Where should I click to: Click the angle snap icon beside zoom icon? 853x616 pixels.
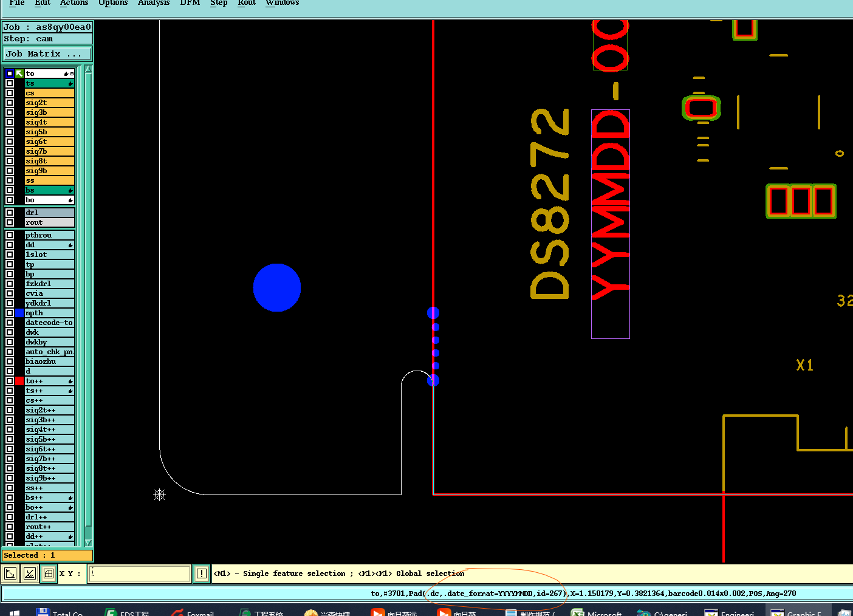tap(30, 573)
